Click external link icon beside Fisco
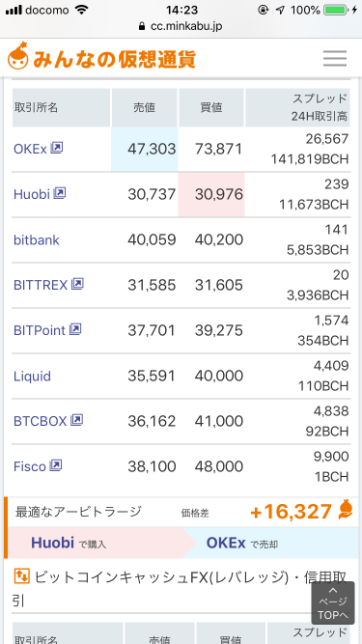362x644 pixels. (55, 465)
